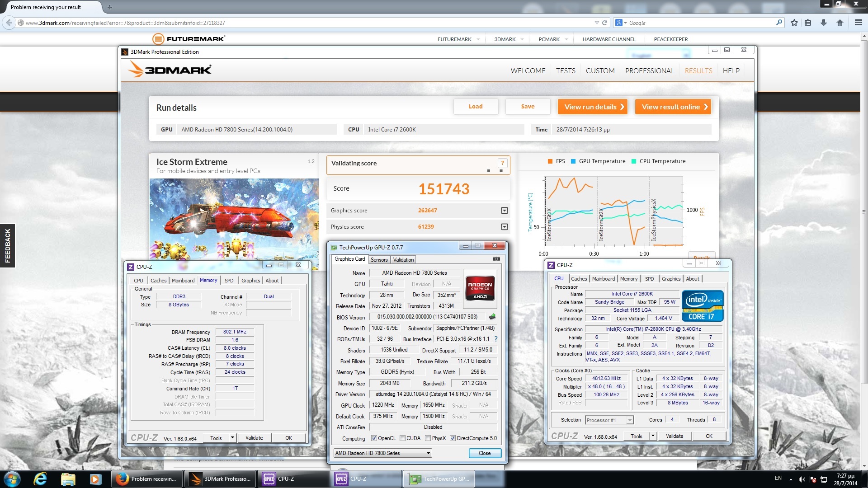Image resolution: width=868 pixels, height=488 pixels.
Task: Click the Firefox back arrow button
Action: 9,23
